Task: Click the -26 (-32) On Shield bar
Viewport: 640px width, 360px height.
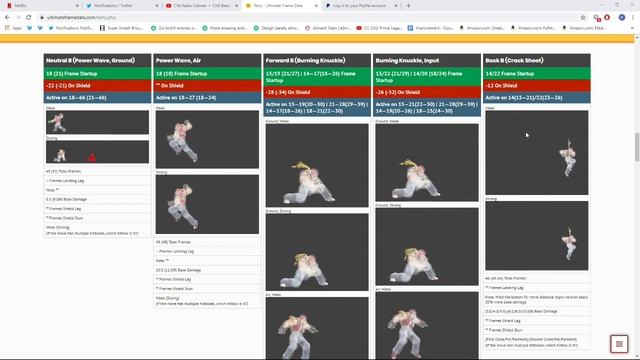Action: tap(427, 92)
